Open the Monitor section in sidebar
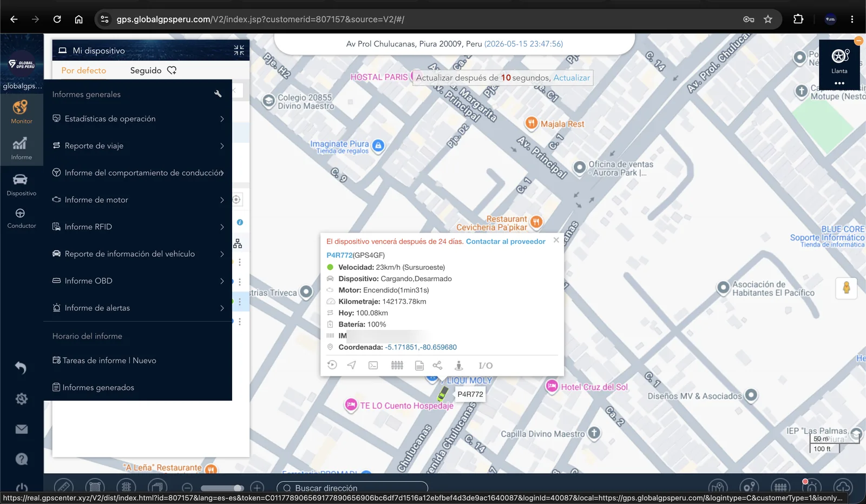This screenshot has height=504, width=866. 22,112
